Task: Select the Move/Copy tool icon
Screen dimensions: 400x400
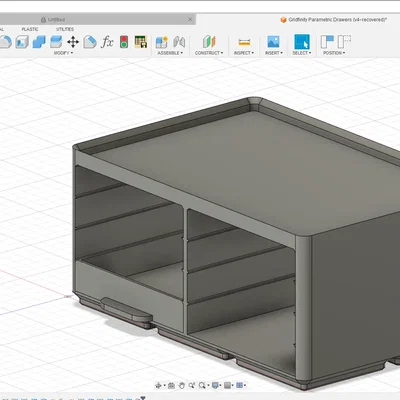Action: coord(73,42)
